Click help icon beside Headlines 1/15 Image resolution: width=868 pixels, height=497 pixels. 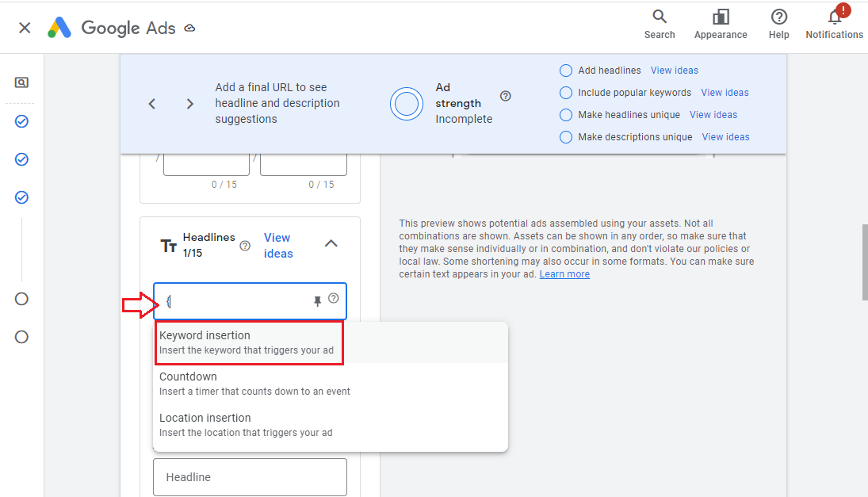point(245,246)
